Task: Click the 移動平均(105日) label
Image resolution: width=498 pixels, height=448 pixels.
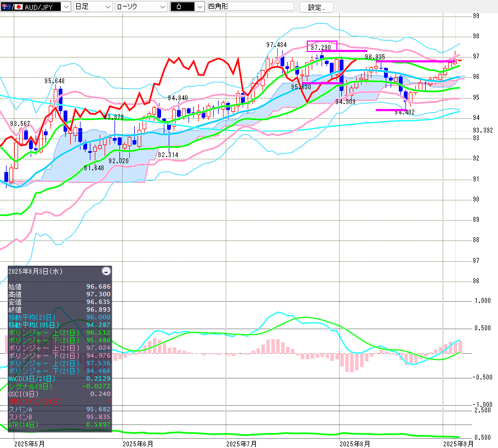Action: [33, 325]
